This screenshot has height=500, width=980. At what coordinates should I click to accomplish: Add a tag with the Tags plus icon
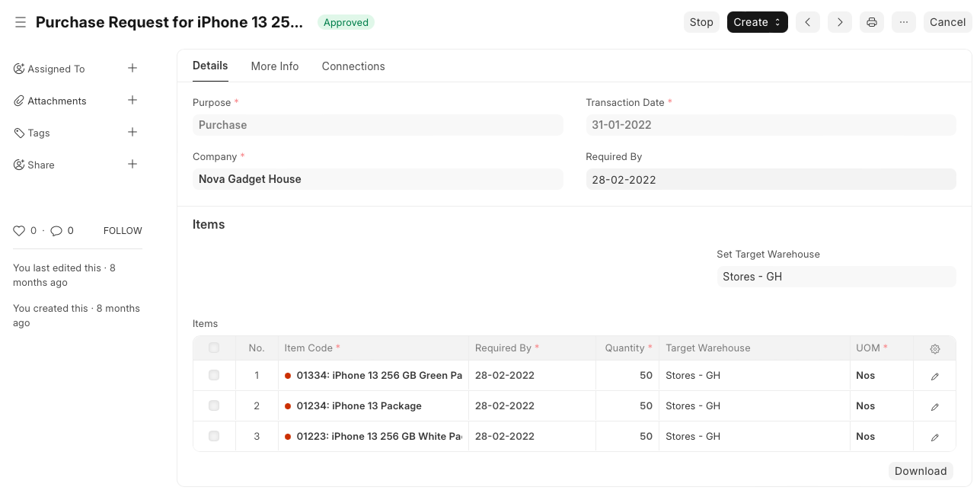(132, 132)
